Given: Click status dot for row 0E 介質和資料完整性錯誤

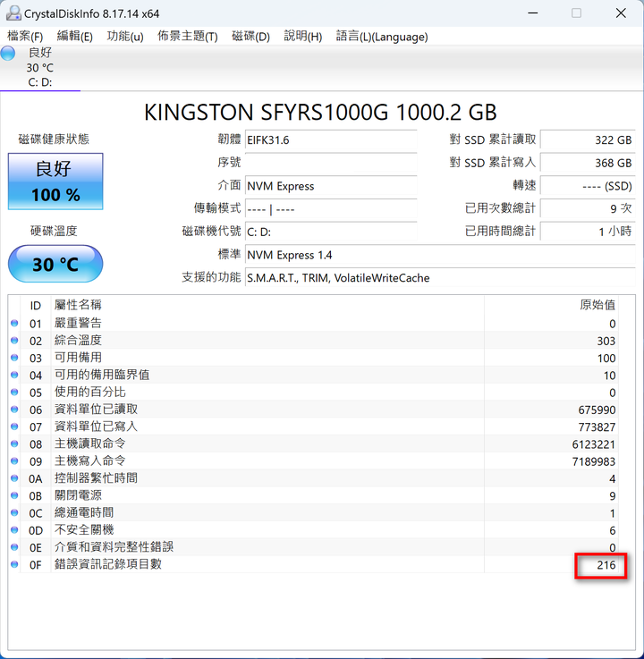Looking at the screenshot, I should tap(14, 547).
